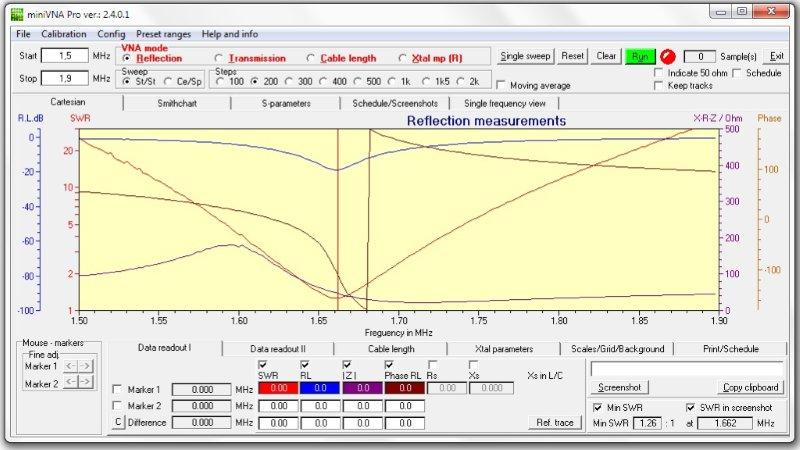Screen dimensions: 800x450
Task: Enable the Moving average checkbox
Action: click(x=502, y=85)
